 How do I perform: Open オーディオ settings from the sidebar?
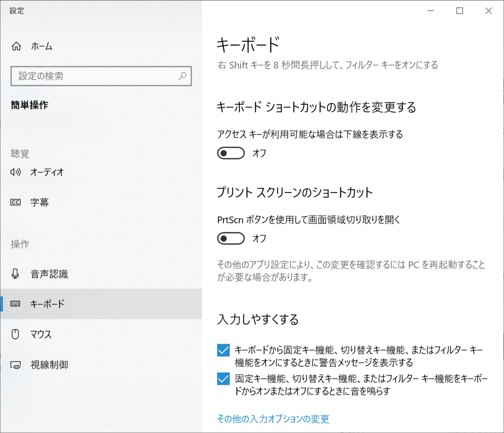15,172
